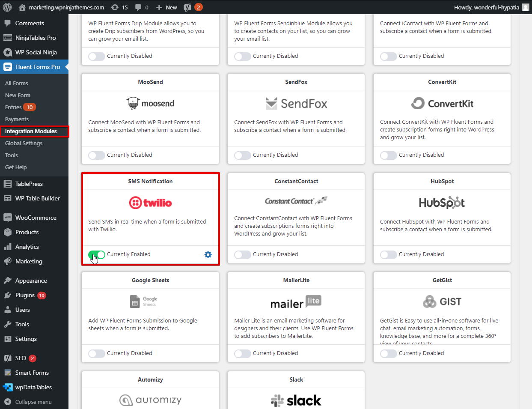This screenshot has width=532, height=409.
Task: Open the Global Settings menu item
Action: pos(23,143)
